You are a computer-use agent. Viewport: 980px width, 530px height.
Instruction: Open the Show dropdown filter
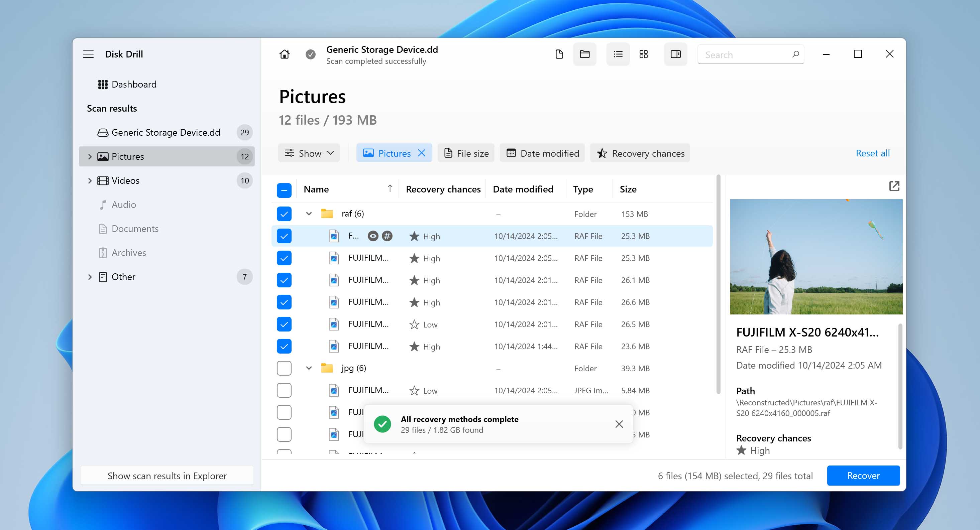[x=309, y=153]
